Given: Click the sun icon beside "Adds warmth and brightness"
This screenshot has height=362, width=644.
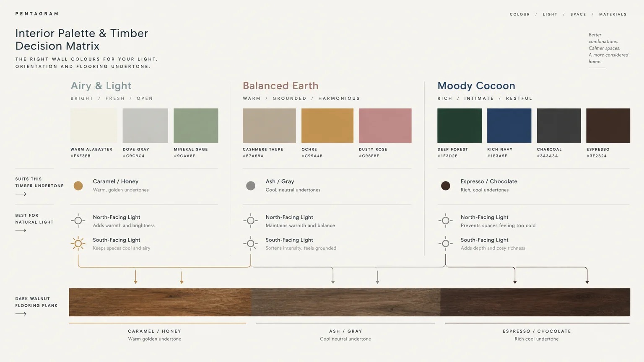Looking at the screenshot, I should [78, 221].
